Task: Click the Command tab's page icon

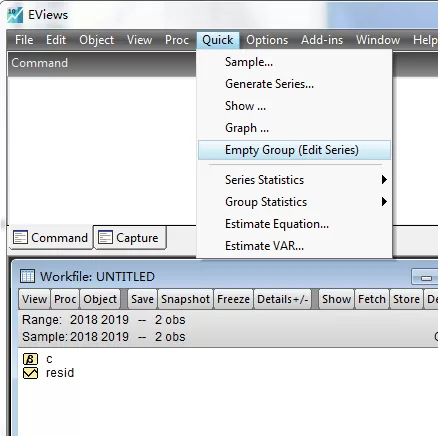Action: 20,238
